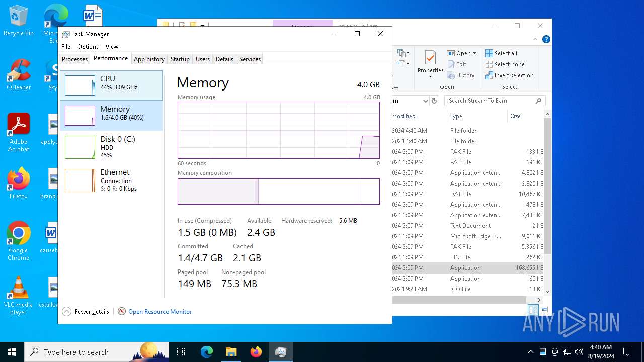
Task: Click the Task Manager taskbar button
Action: pyautogui.click(x=280, y=352)
